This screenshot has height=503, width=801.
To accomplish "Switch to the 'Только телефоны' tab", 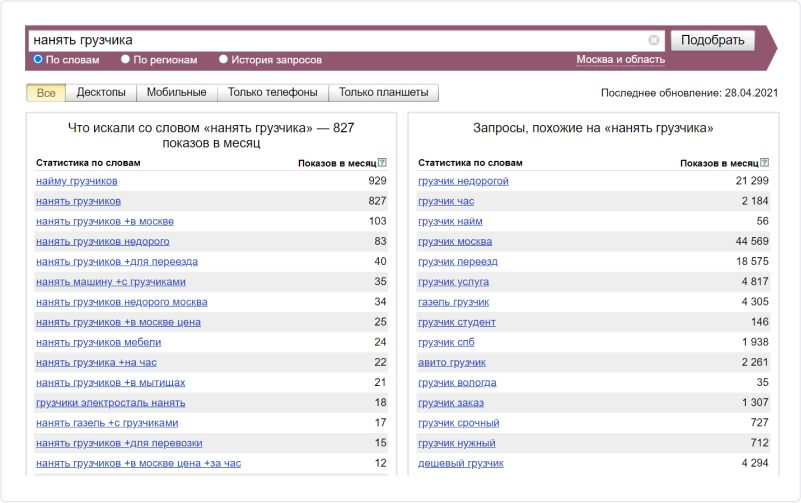I will 272,93.
